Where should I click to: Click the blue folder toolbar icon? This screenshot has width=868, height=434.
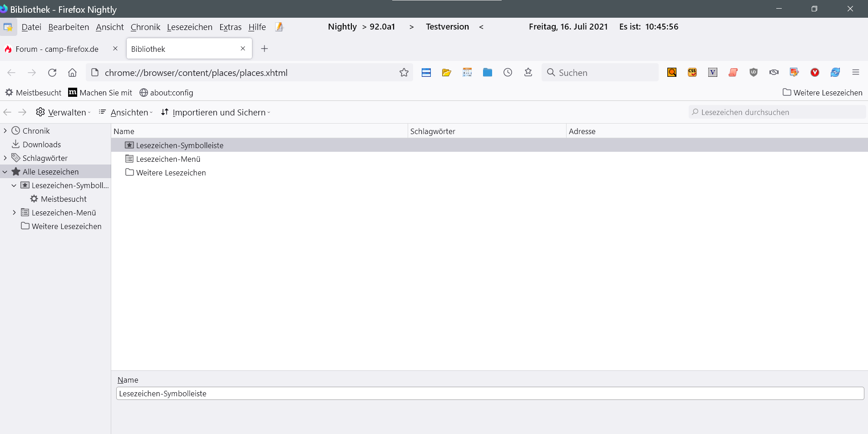coord(487,73)
